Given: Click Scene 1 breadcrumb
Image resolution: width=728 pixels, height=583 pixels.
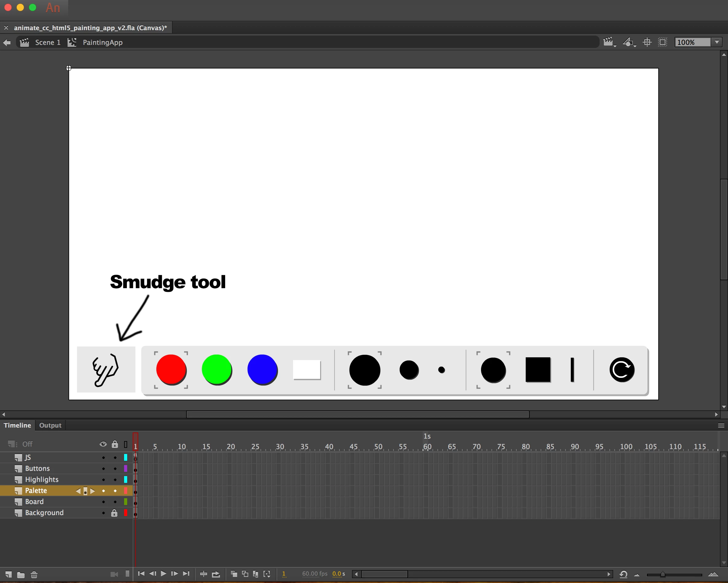Looking at the screenshot, I should point(48,42).
